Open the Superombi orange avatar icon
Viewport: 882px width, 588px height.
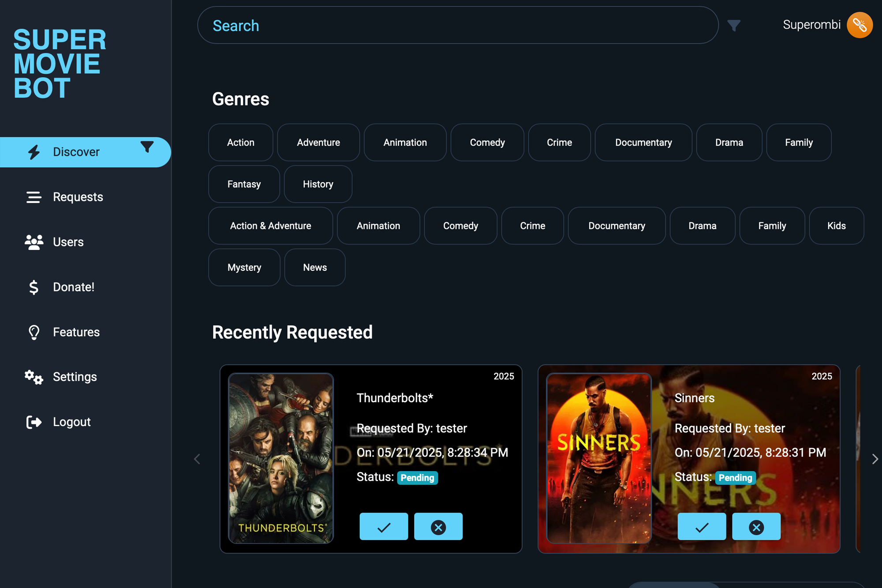[860, 25]
